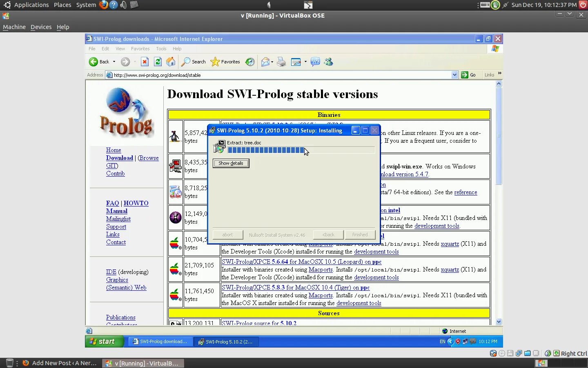Expand the Links toolbar chevron

coord(499,74)
